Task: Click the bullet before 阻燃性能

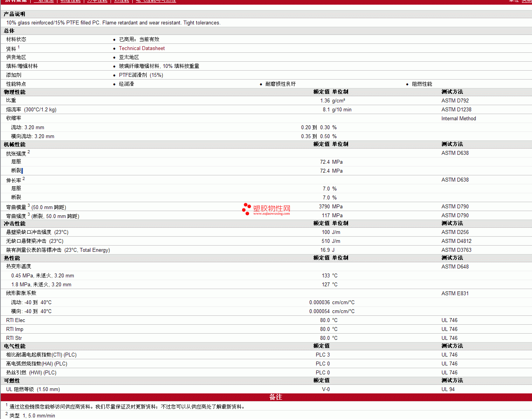Action: tap(407, 84)
